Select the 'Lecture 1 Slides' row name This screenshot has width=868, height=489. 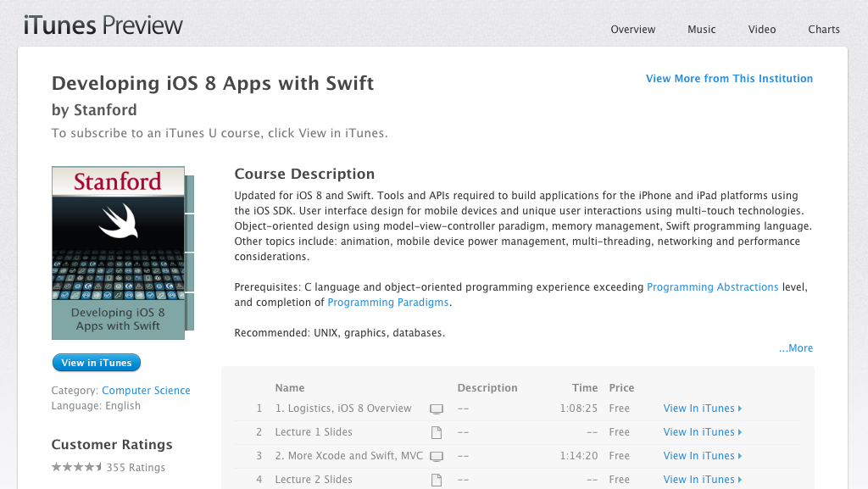[x=314, y=432]
